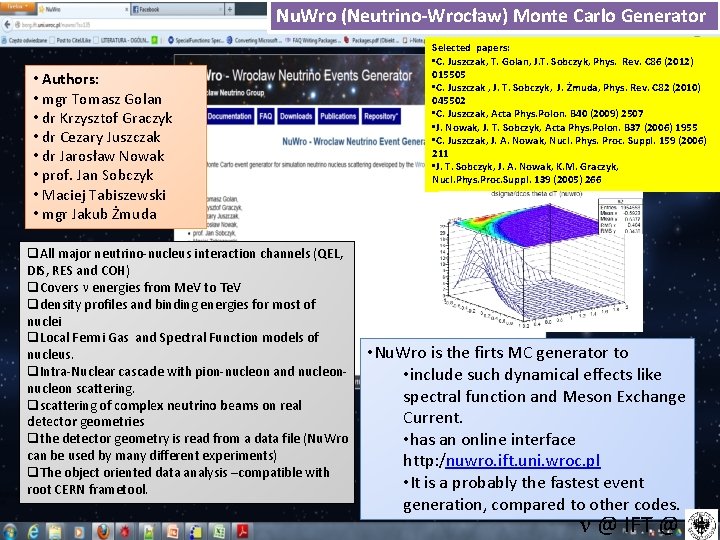
Task: Click the page heading 'NuWro - Wroclaw Neutrino Event Genera'
Action: pyautogui.click(x=354, y=141)
